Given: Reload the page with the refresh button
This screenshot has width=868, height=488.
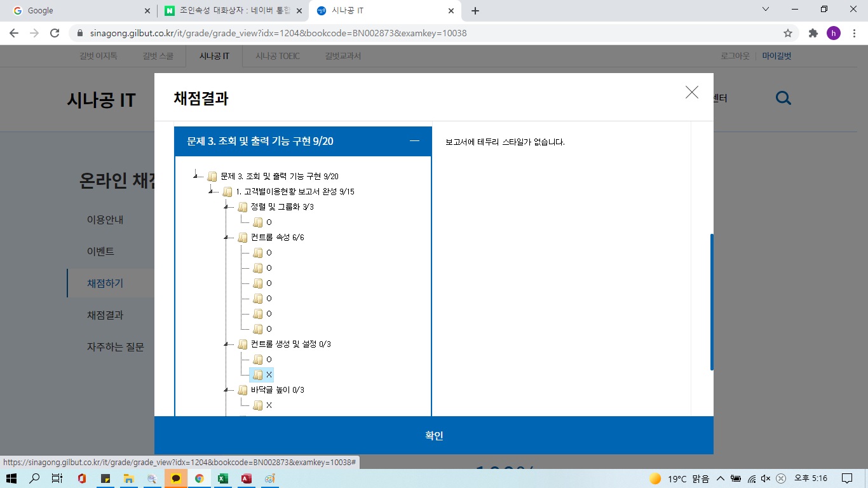Looking at the screenshot, I should (55, 33).
